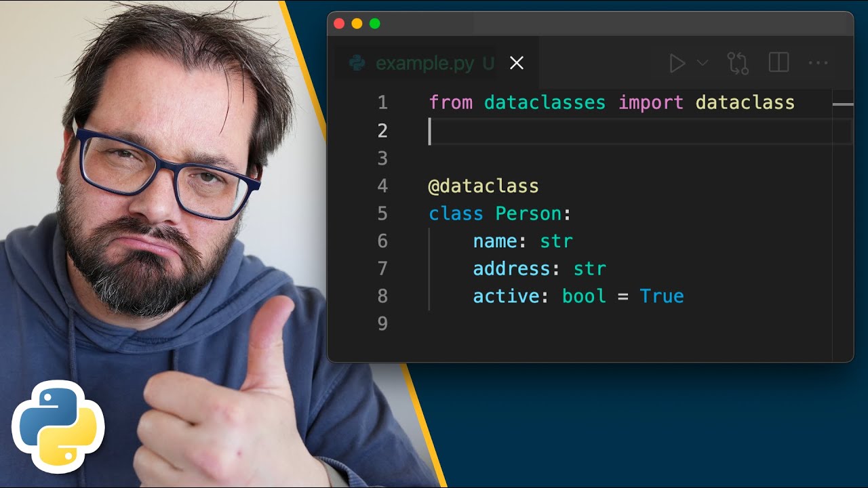
Task: Click the 'Person' class name
Action: pos(528,213)
